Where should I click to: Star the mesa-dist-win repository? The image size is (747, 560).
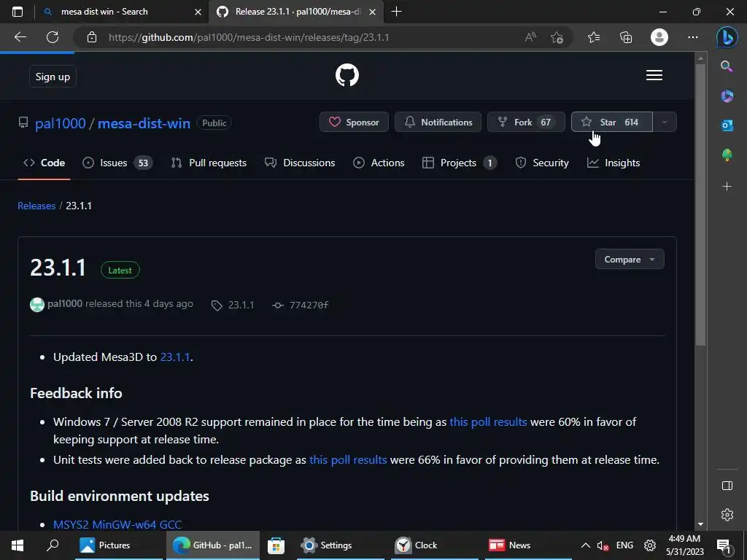(x=612, y=122)
